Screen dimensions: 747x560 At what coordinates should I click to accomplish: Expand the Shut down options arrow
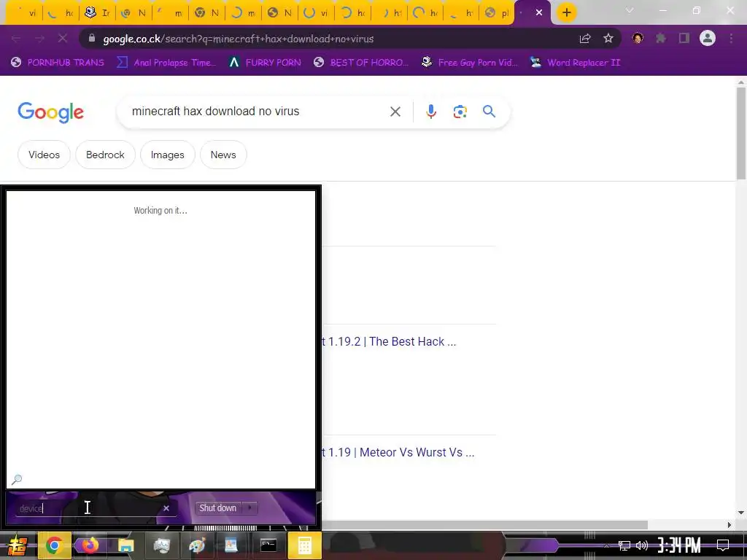[x=249, y=508]
